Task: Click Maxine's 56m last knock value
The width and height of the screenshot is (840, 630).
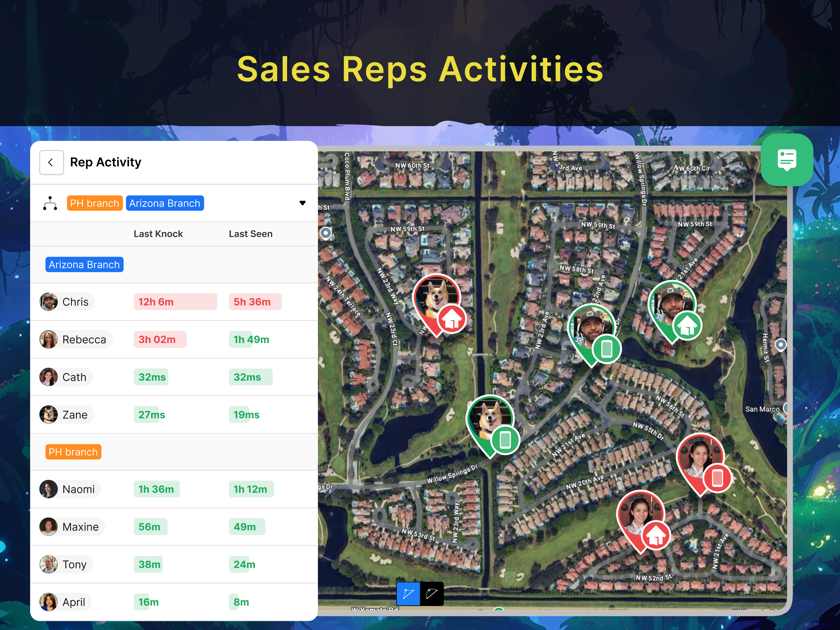Action: point(150,527)
